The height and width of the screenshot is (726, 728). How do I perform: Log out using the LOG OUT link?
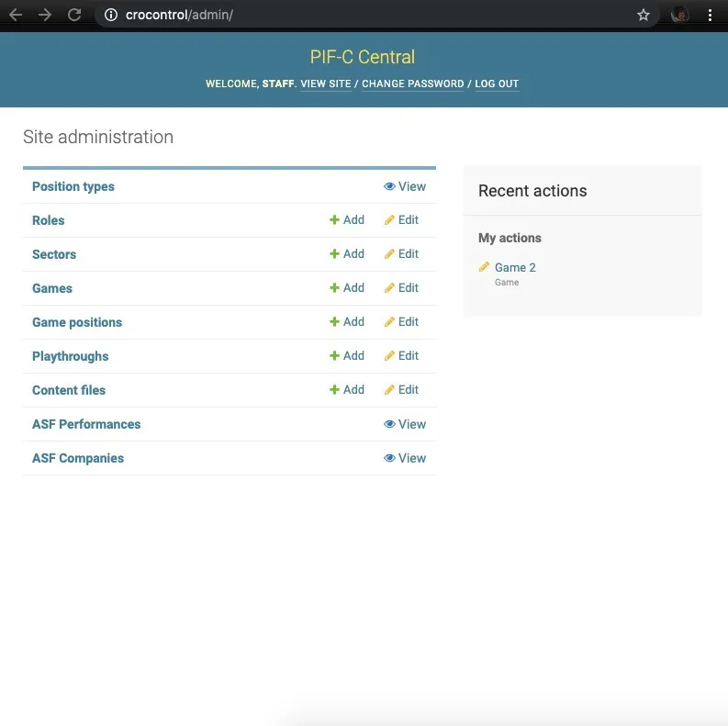pyautogui.click(x=497, y=84)
